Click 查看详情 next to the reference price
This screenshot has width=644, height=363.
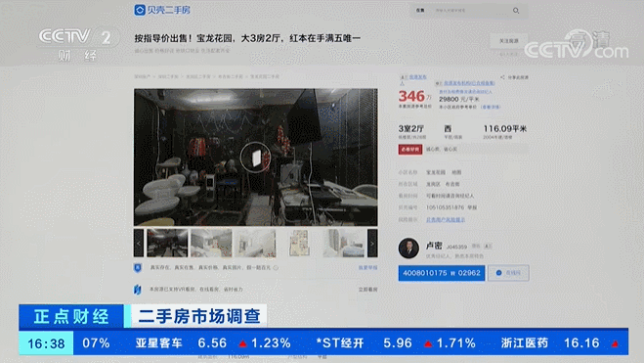pyautogui.click(x=491, y=107)
